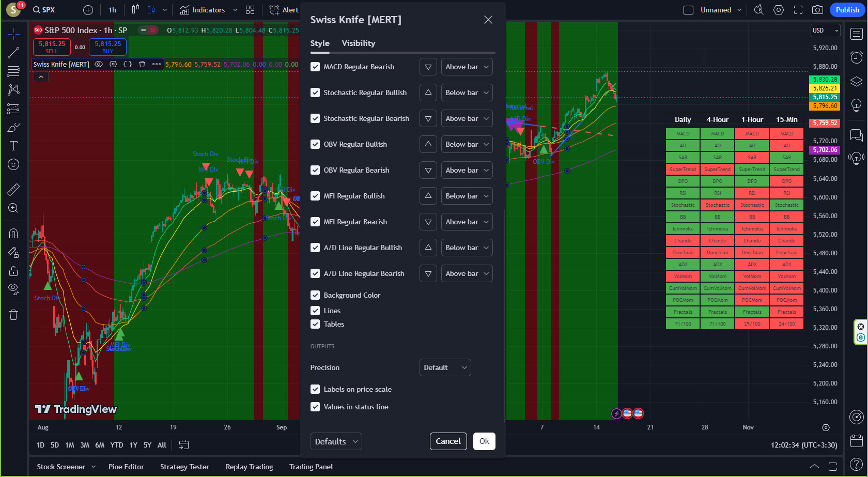This screenshot has height=477, width=868.
Task: Select the Text tool in left toolbar
Action: pyautogui.click(x=13, y=146)
